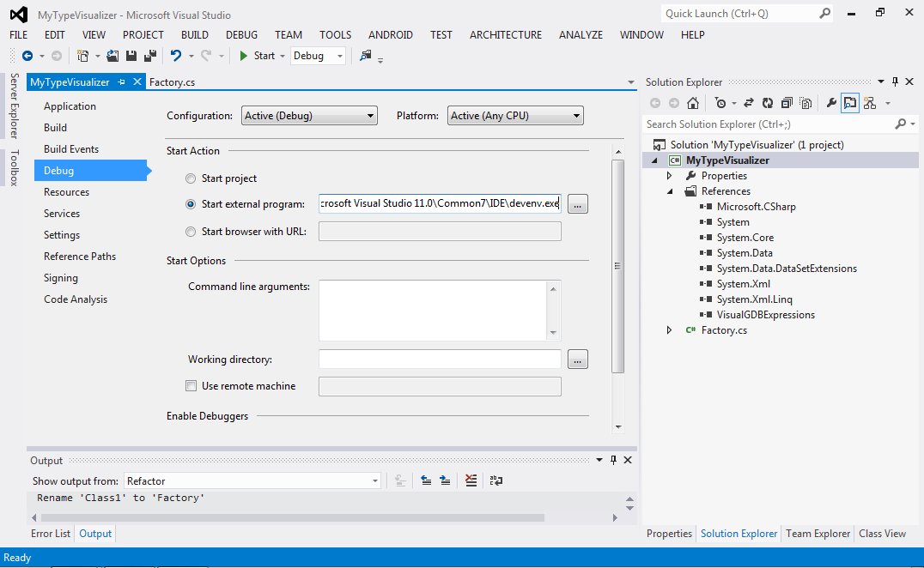Switch to the Error List tab
Image resolution: width=924 pixels, height=568 pixels.
pyautogui.click(x=50, y=534)
